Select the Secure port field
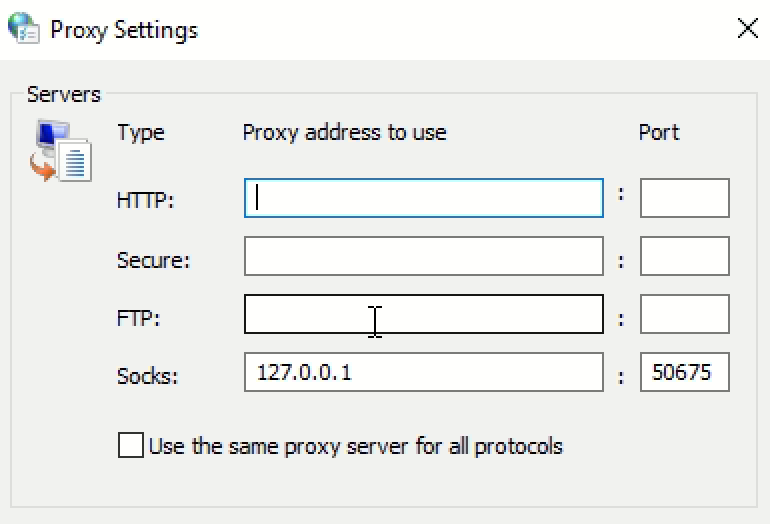This screenshot has height=524, width=770. [x=684, y=256]
